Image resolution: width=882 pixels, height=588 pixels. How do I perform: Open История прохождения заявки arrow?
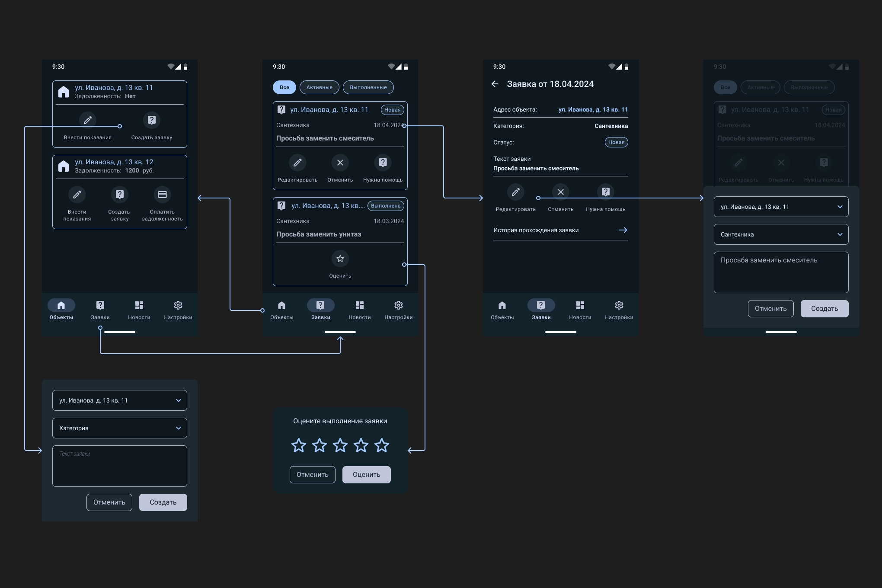pos(623,230)
